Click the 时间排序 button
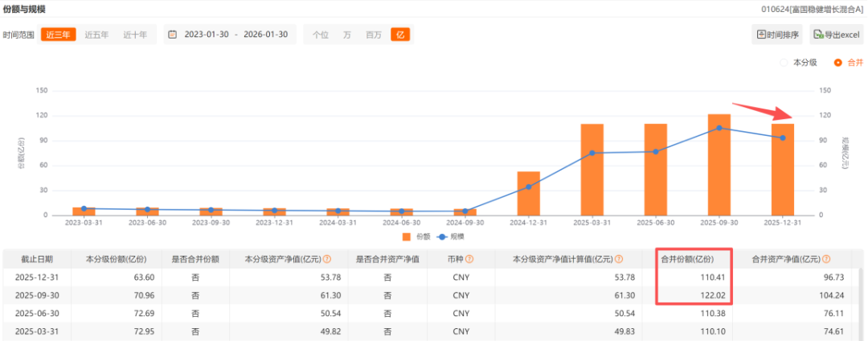 [x=777, y=35]
